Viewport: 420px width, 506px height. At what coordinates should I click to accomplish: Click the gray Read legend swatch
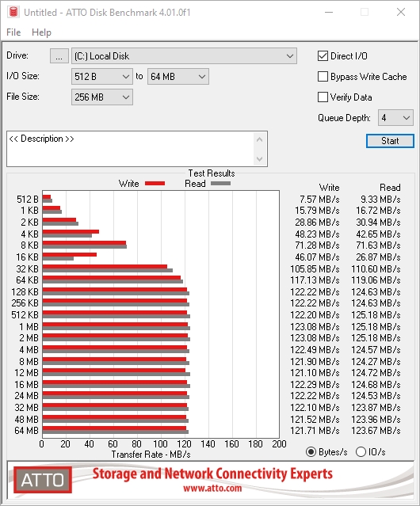pos(220,183)
